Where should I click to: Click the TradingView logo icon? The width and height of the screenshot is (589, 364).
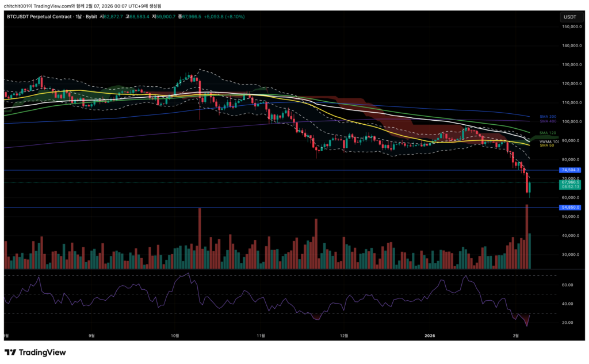click(x=10, y=352)
